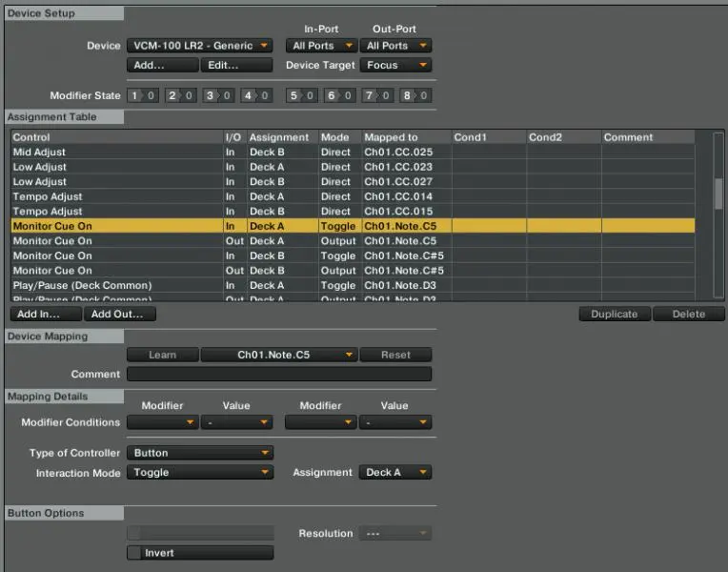Open the Device selection dropdown
Image resolution: width=728 pixels, height=572 pixels.
199,46
